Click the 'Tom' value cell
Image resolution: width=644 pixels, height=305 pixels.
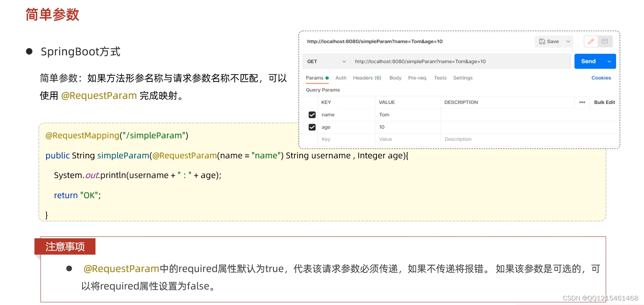(408, 115)
